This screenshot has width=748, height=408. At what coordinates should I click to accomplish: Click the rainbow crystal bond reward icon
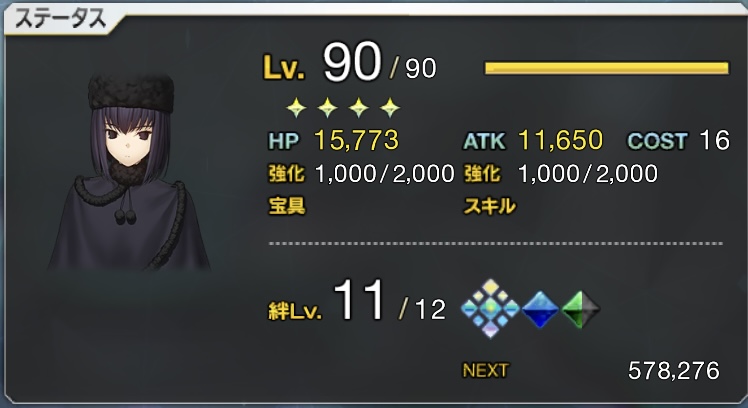490,309
